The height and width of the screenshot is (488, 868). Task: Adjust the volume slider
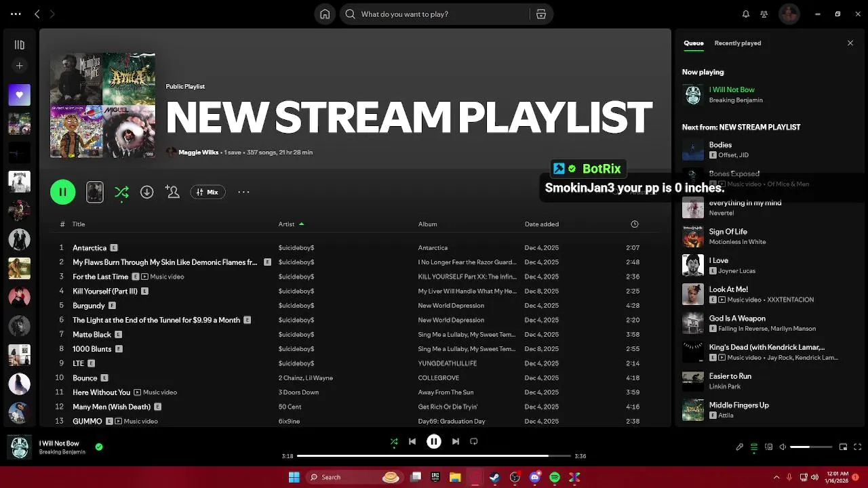click(x=811, y=447)
